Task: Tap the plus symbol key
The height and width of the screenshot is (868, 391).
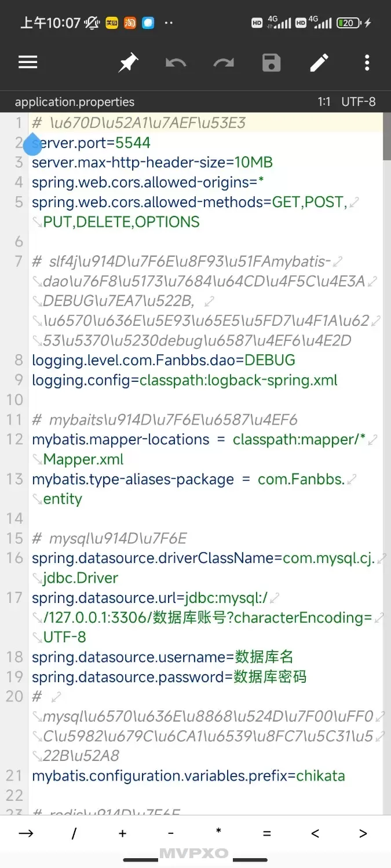Action: coord(122,833)
